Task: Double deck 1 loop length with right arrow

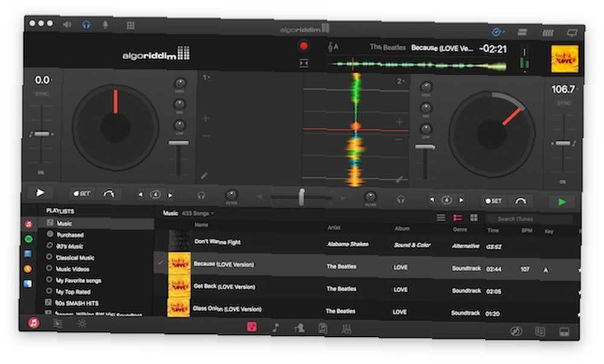Action: [170, 195]
